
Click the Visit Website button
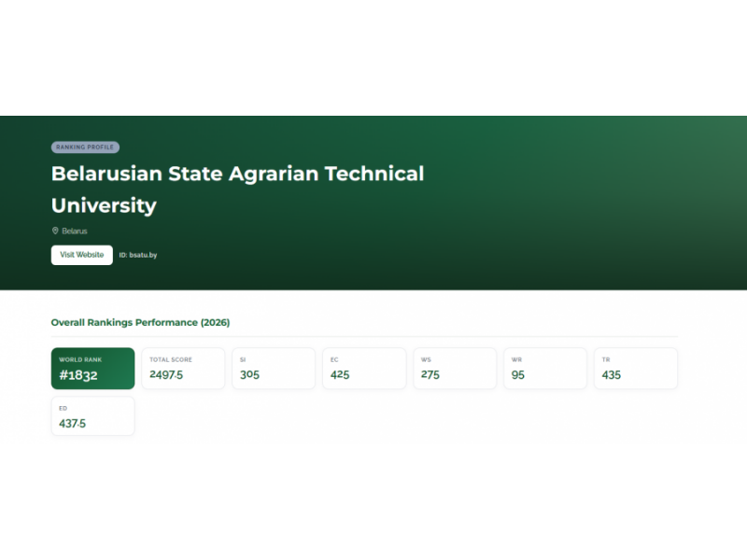(x=82, y=255)
